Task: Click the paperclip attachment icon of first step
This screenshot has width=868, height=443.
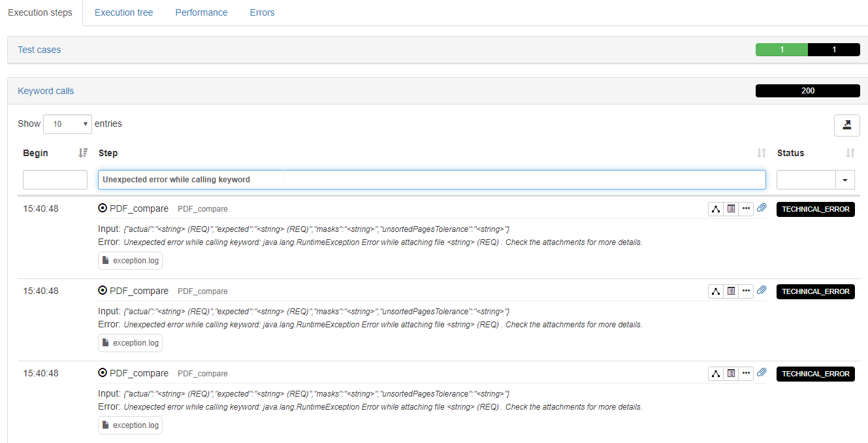Action: click(x=762, y=208)
